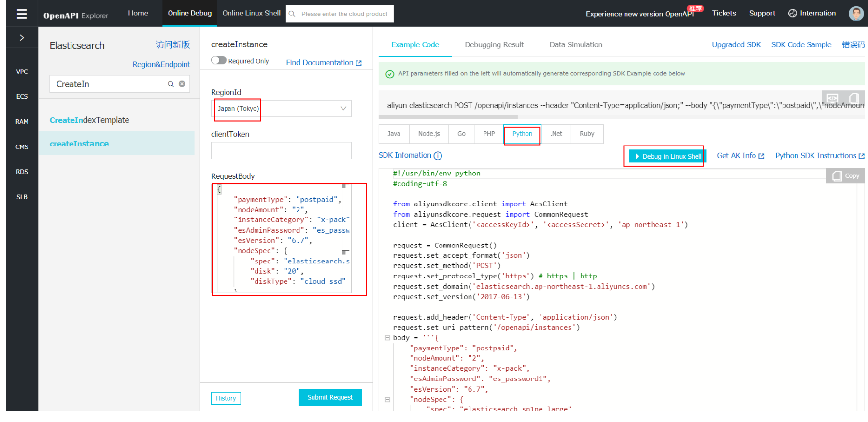Click Submit Request button

click(x=330, y=397)
